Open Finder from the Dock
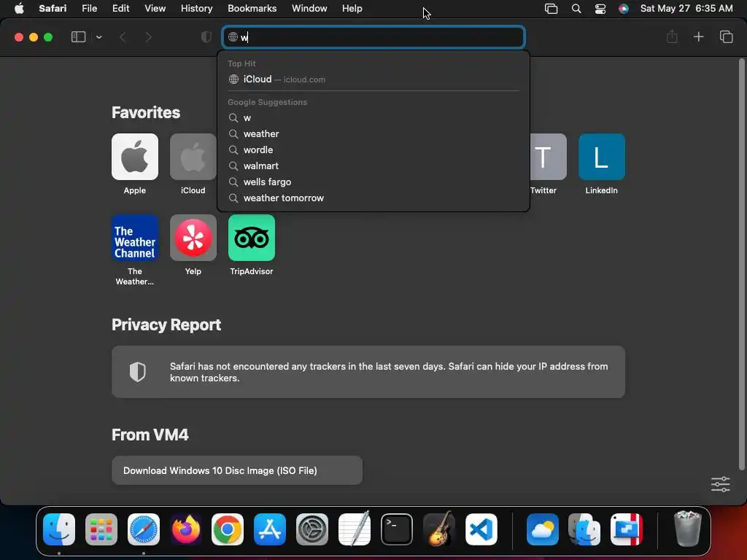 click(59, 529)
